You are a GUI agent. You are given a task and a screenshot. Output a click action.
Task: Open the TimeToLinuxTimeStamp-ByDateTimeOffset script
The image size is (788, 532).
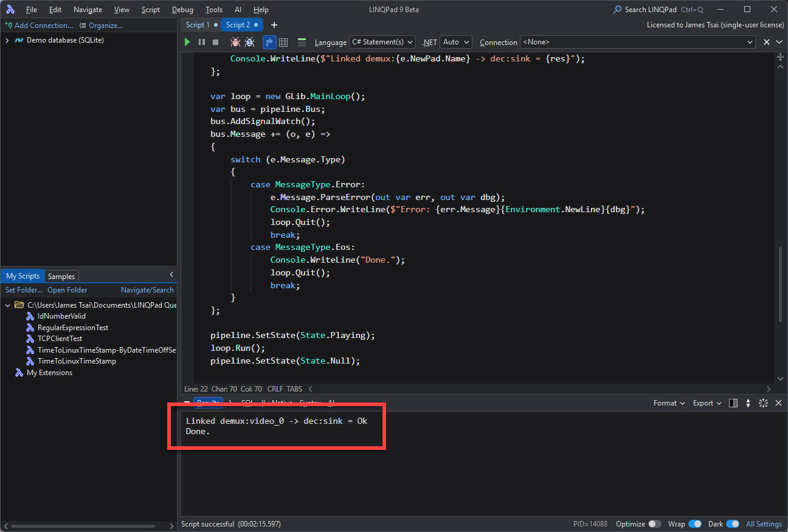tap(107, 350)
